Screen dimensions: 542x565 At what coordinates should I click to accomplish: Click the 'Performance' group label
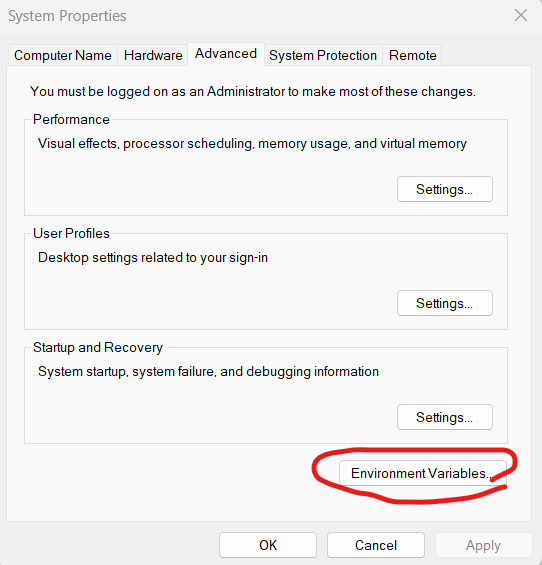[71, 119]
